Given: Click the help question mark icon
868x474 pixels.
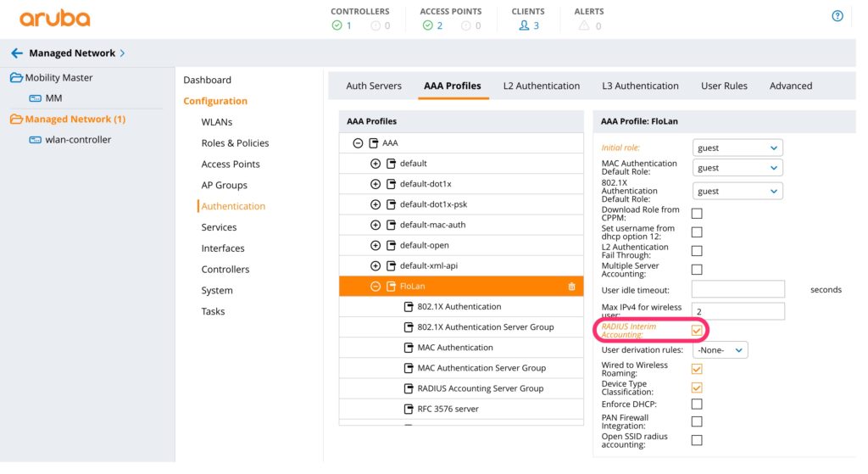Looking at the screenshot, I should point(837,16).
